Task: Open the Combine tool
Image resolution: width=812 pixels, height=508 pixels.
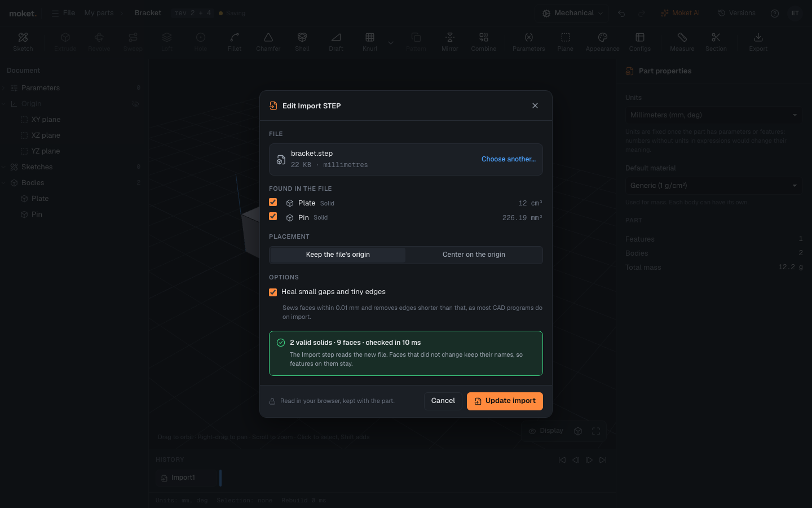Action: [x=484, y=42]
